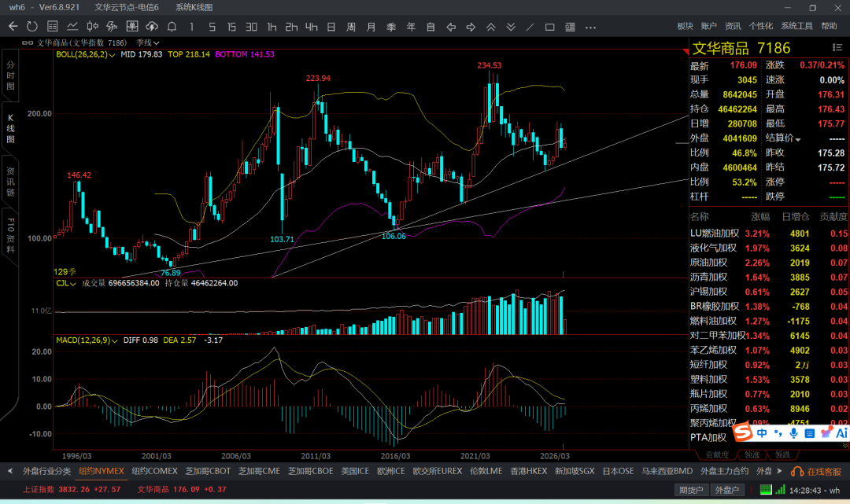The image size is (850, 504).
Task: Expand the list with yellow double chevron
Action: tap(845, 445)
